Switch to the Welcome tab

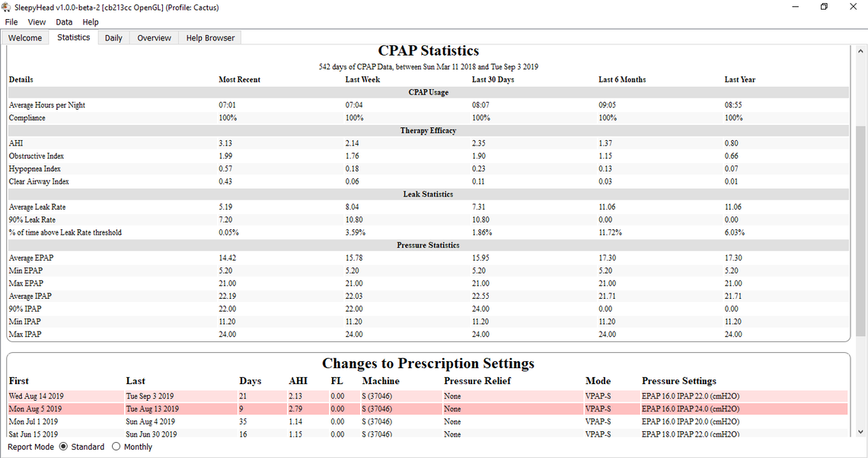[x=25, y=37]
